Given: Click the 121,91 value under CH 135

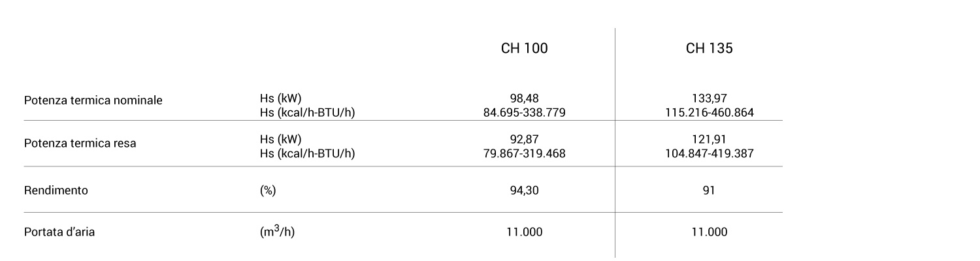Looking at the screenshot, I should [x=709, y=139].
